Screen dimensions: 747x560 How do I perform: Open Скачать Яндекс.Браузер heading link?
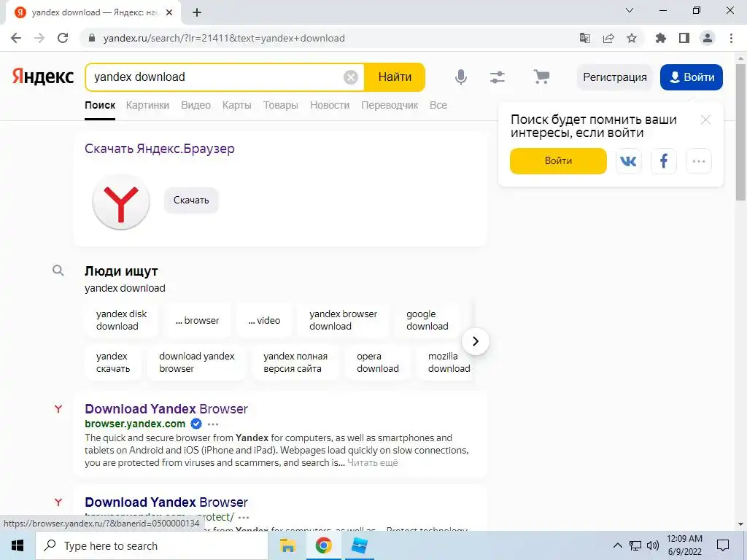coord(160,149)
